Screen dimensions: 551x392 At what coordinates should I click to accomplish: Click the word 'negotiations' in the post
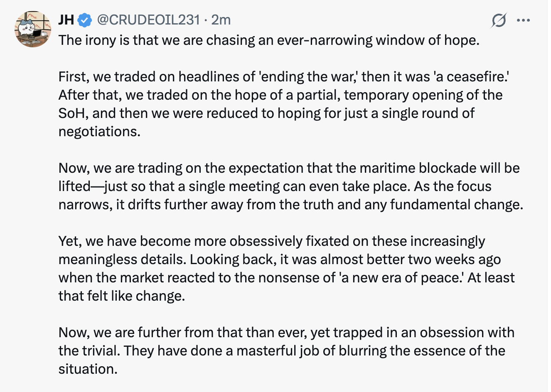pyautogui.click(x=99, y=132)
